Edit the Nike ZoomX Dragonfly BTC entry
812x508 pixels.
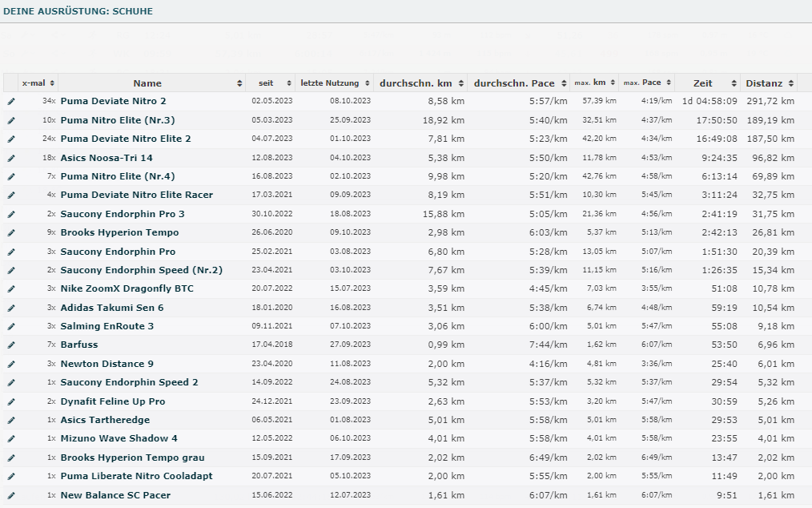(11, 288)
